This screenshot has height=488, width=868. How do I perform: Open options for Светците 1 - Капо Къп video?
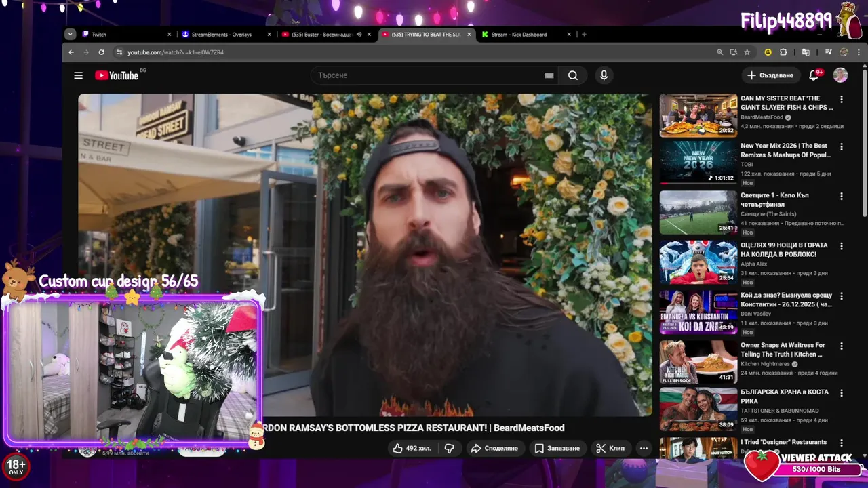point(842,197)
